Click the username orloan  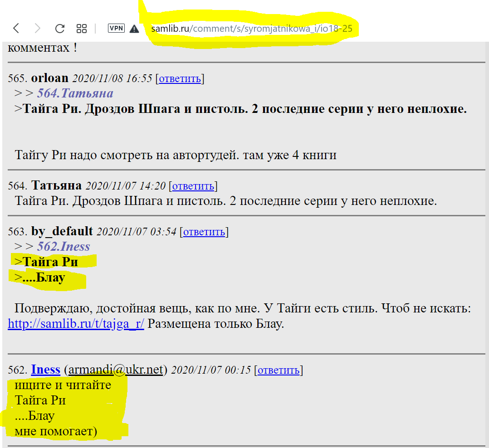click(49, 78)
